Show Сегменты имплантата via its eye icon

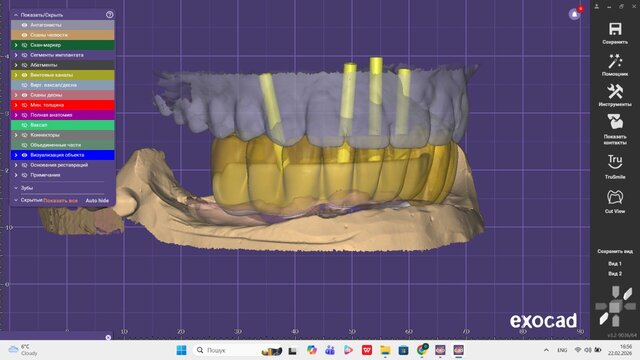pos(24,55)
